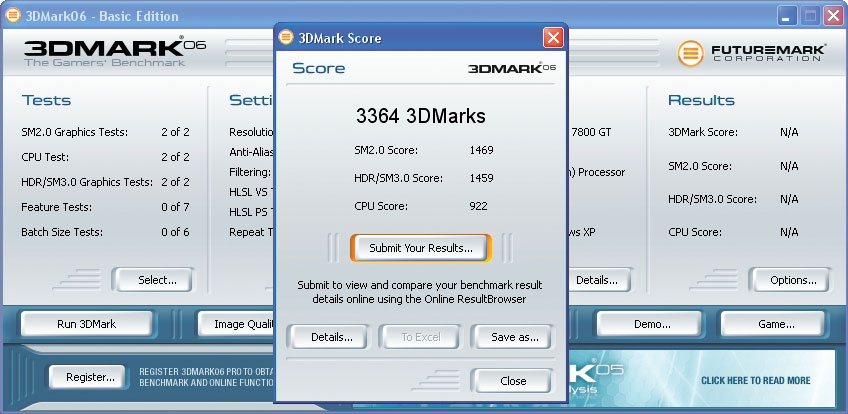The height and width of the screenshot is (414, 848).
Task: Click the 3DMark06 main window title icon
Action: point(12,16)
